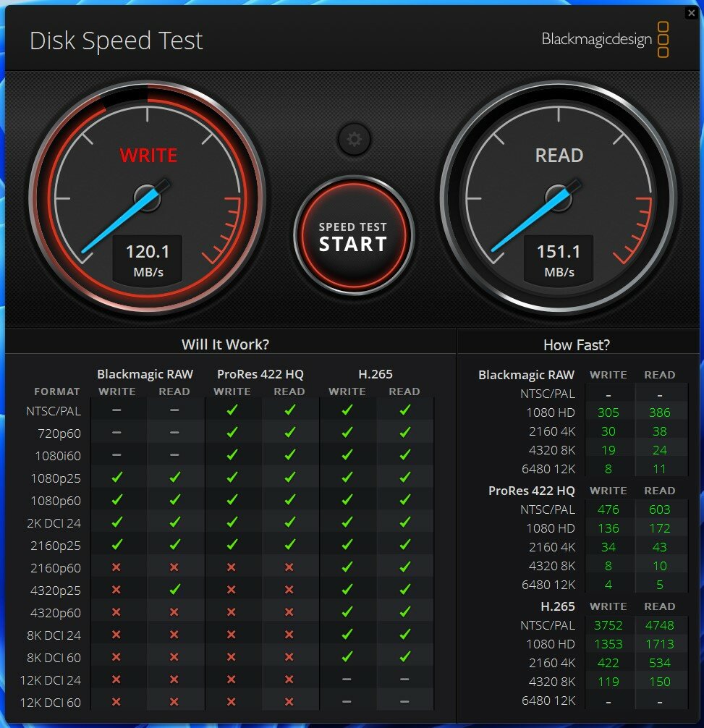Select the 1080i60 format row label
Image resolution: width=704 pixels, height=728 pixels.
58,456
